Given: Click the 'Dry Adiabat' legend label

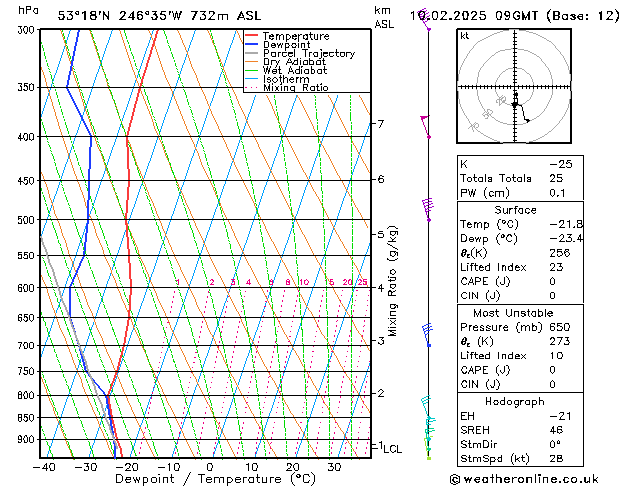Looking at the screenshot, I should pyautogui.click(x=294, y=62).
